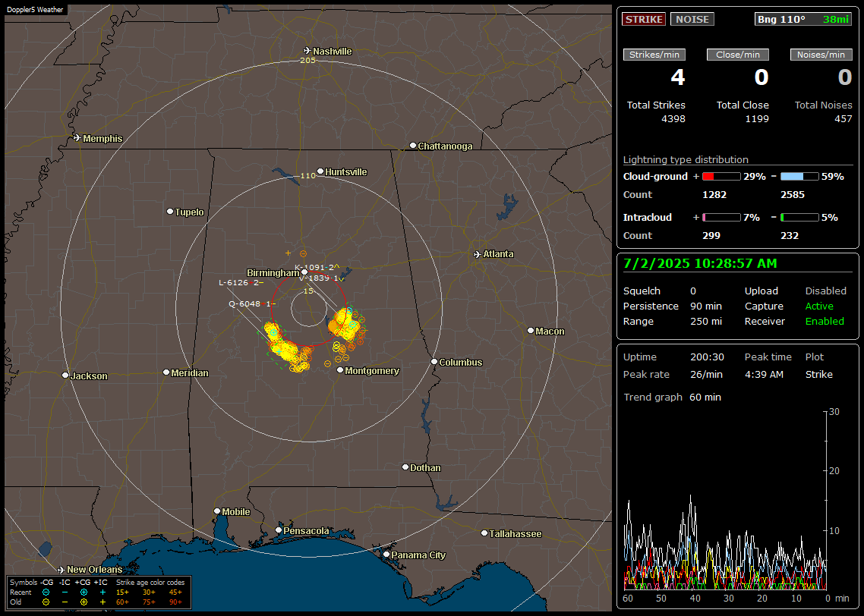Click the Old +IC yellow plus symbol

pos(102,602)
